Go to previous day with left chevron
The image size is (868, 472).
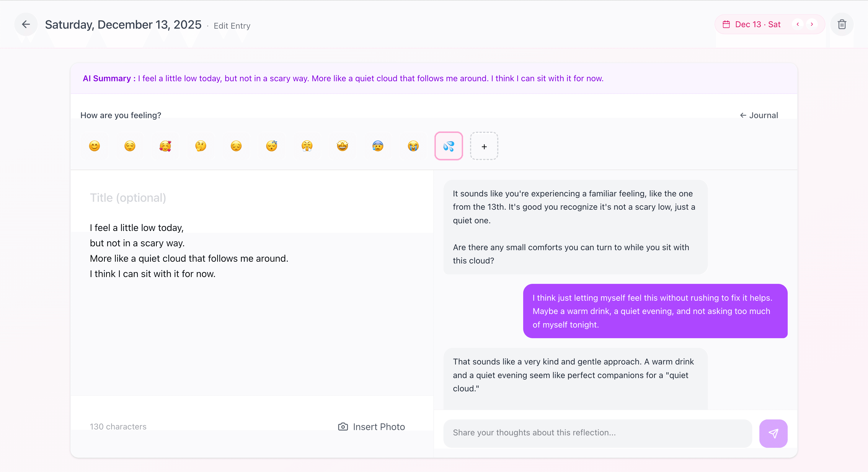(797, 24)
